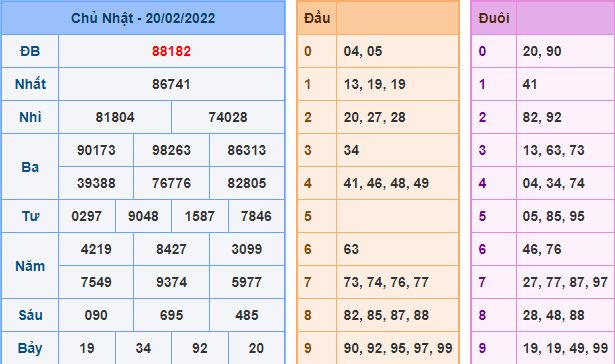
Task: Click the red special prize number 88182
Action: tap(171, 51)
